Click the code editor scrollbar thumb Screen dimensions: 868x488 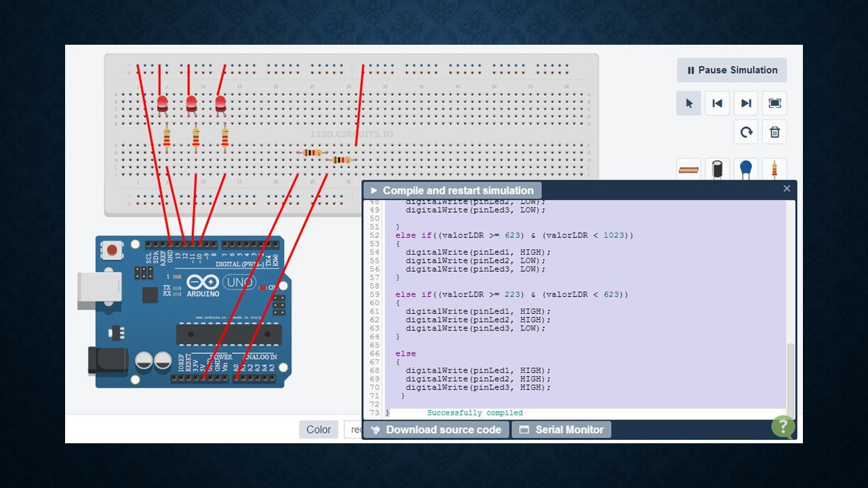(x=790, y=380)
